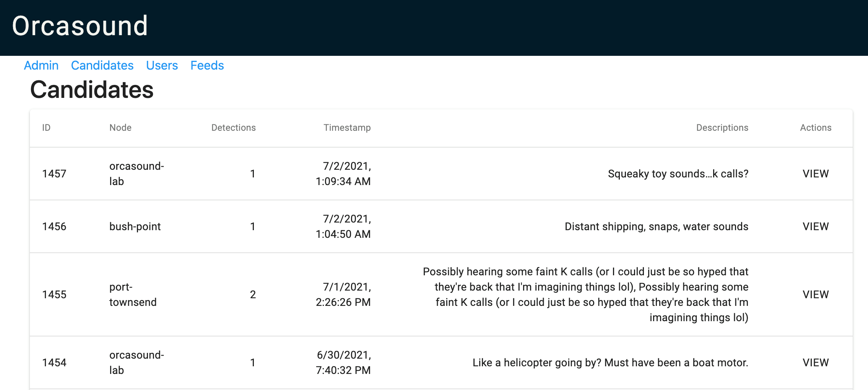Click timestamp 7/2/2021, 1:04:50 AM

pyautogui.click(x=343, y=226)
